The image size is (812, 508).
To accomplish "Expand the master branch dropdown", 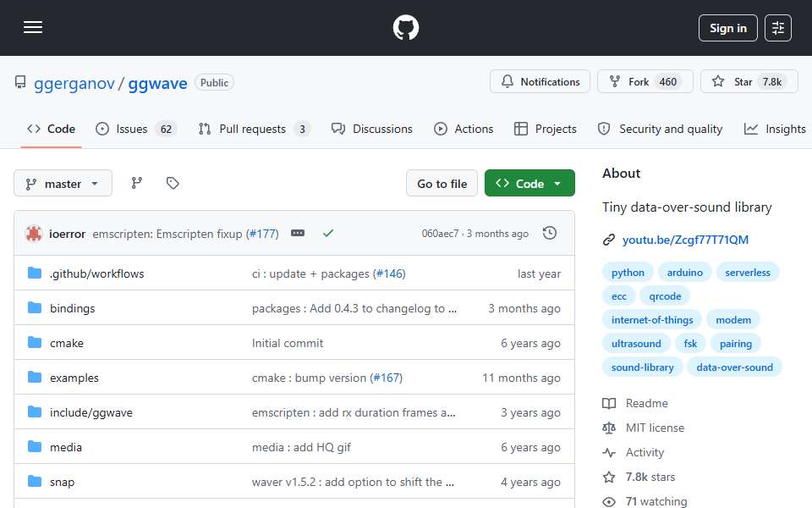I will point(63,184).
